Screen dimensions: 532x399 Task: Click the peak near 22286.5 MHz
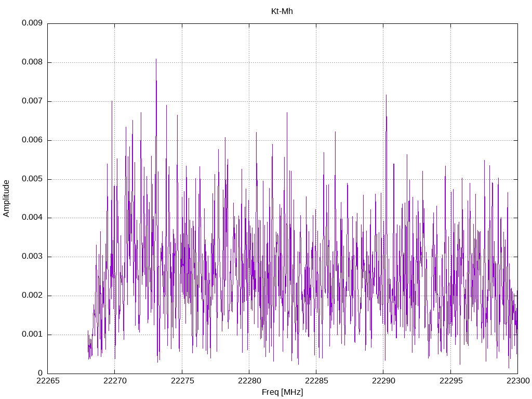(335, 132)
